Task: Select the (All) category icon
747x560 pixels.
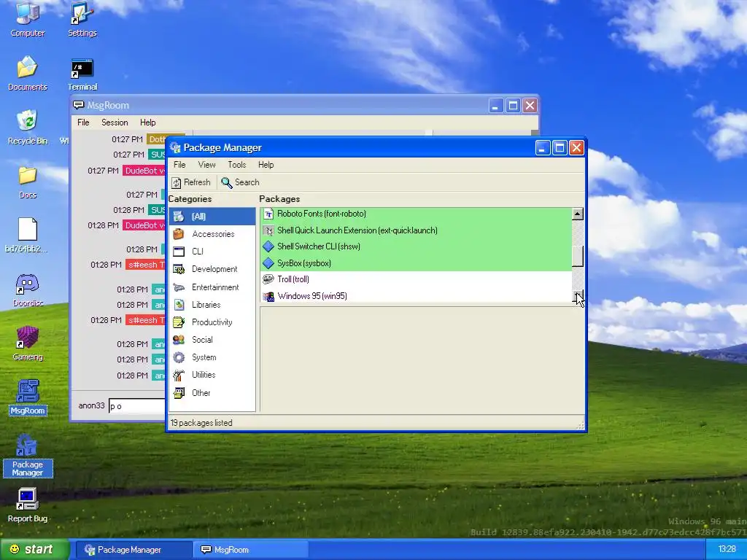Action: tap(179, 217)
